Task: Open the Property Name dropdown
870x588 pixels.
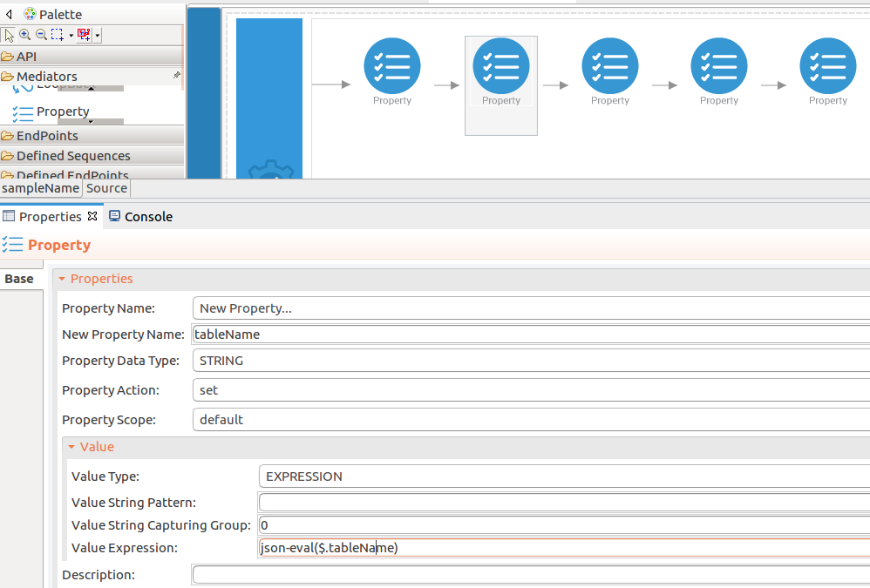Action: tap(531, 308)
